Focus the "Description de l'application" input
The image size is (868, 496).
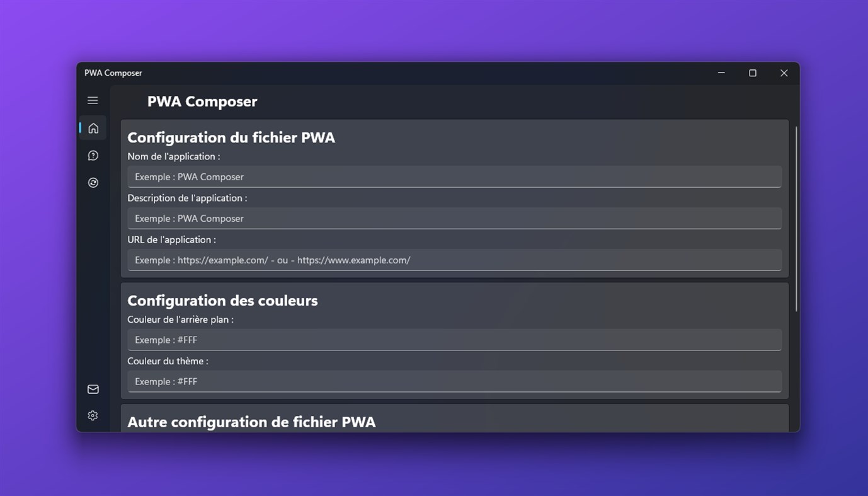click(454, 219)
